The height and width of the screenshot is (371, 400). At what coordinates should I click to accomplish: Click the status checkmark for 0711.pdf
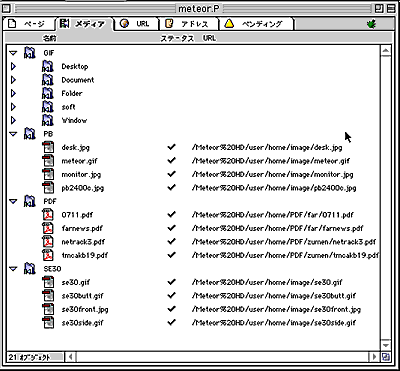[x=171, y=214]
